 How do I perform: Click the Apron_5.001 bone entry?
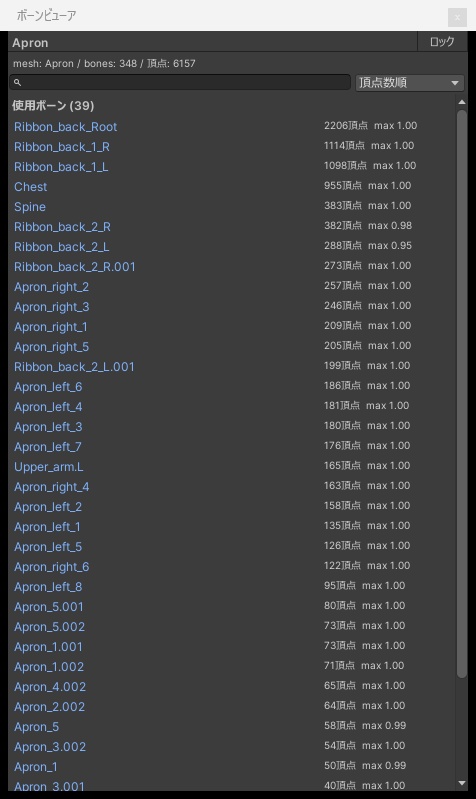click(x=49, y=607)
